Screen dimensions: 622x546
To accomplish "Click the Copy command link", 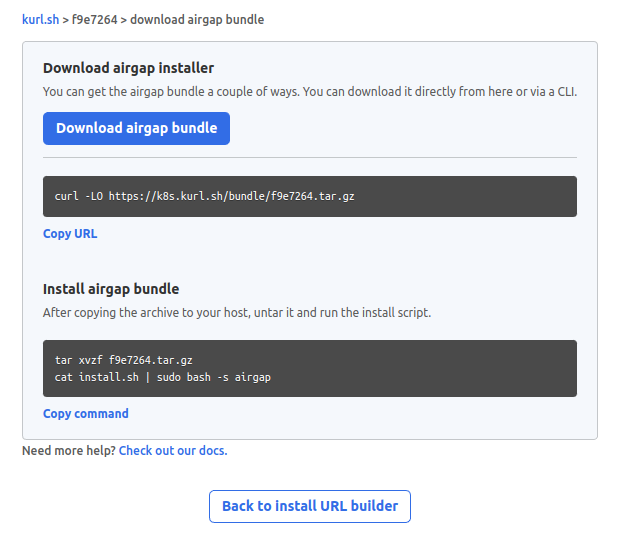I will click(x=86, y=413).
